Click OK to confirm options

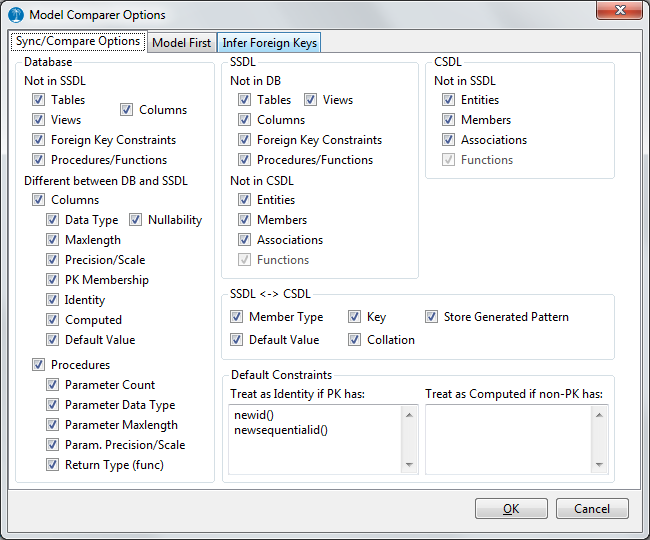[x=511, y=508]
